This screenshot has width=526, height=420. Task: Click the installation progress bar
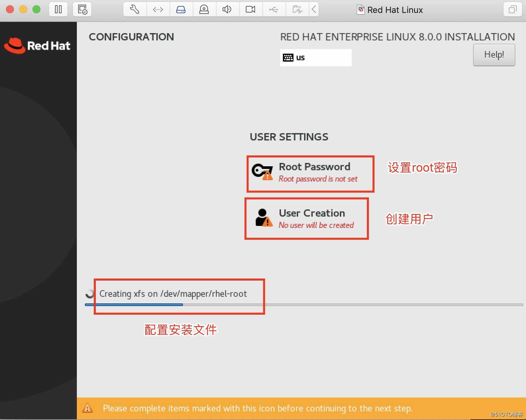pos(304,305)
